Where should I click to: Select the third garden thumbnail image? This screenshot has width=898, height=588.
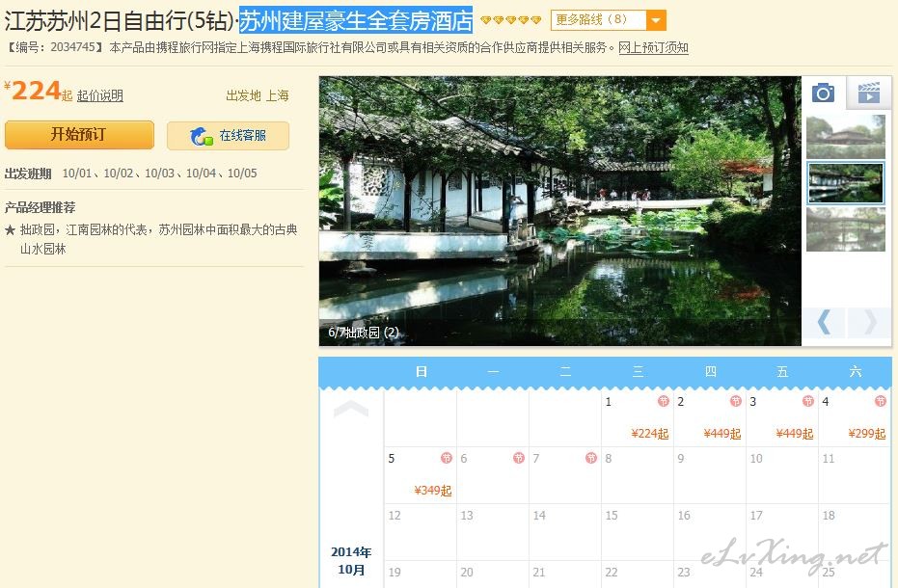click(845, 228)
